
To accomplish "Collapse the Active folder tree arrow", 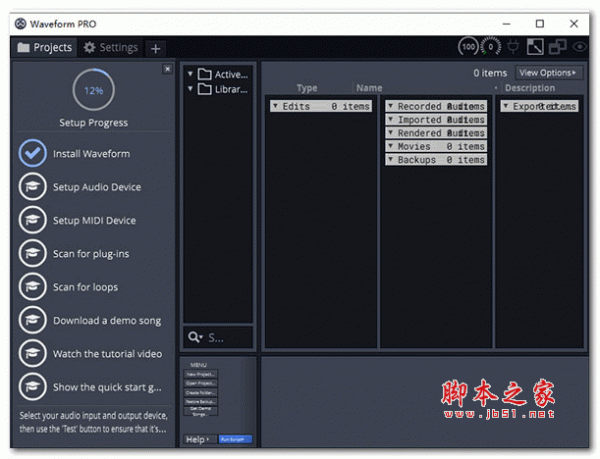I will click(x=190, y=73).
